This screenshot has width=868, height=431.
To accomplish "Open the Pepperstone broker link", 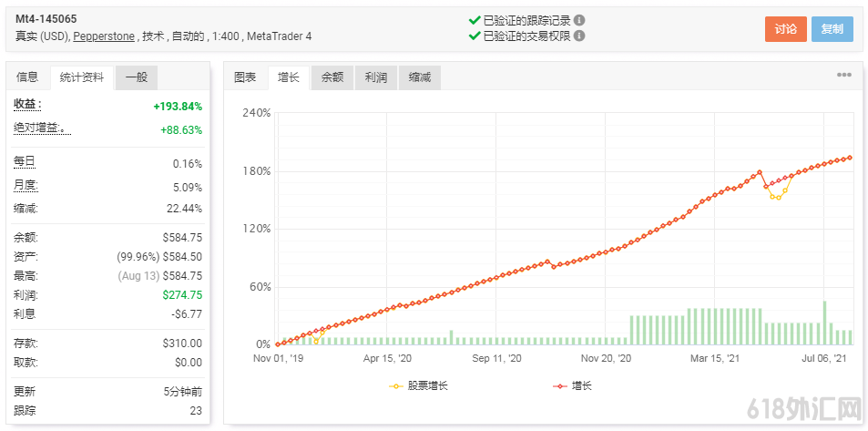I will [x=104, y=36].
